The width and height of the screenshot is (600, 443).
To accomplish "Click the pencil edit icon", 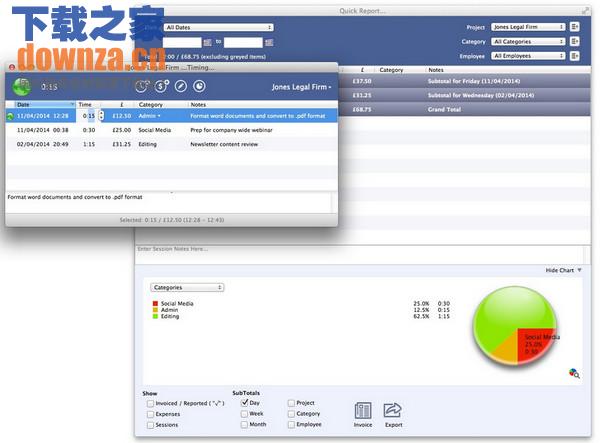I will [x=181, y=87].
